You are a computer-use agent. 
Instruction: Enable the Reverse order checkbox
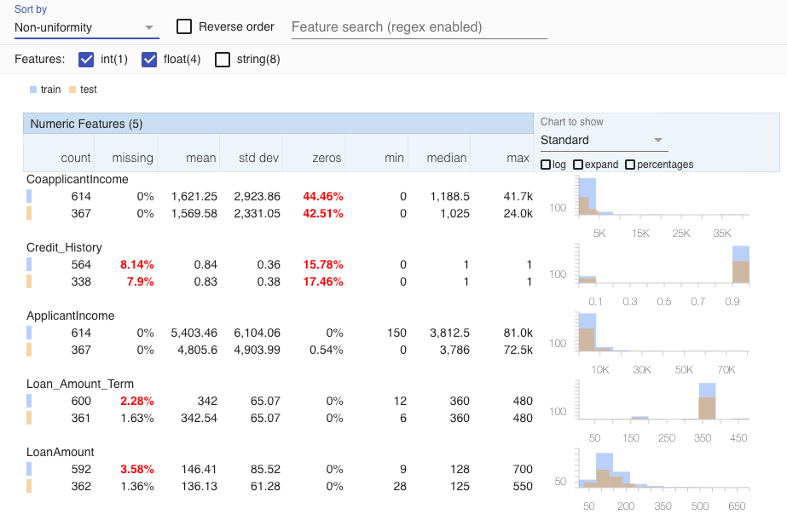(x=184, y=26)
